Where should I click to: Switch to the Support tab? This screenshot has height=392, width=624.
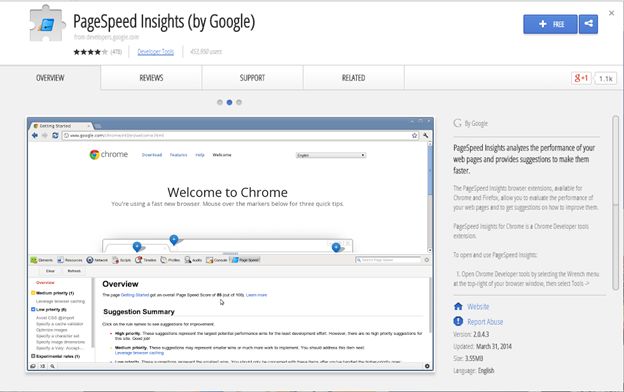(252, 78)
